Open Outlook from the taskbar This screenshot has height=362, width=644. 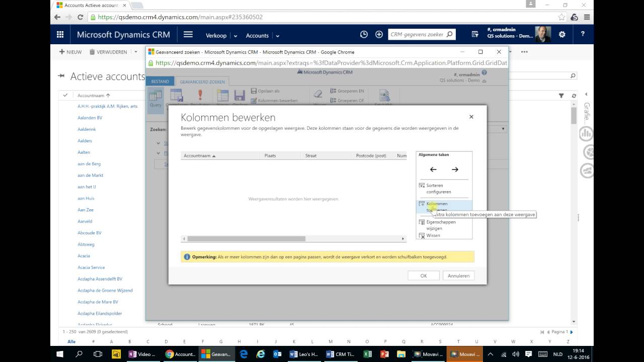click(x=277, y=354)
